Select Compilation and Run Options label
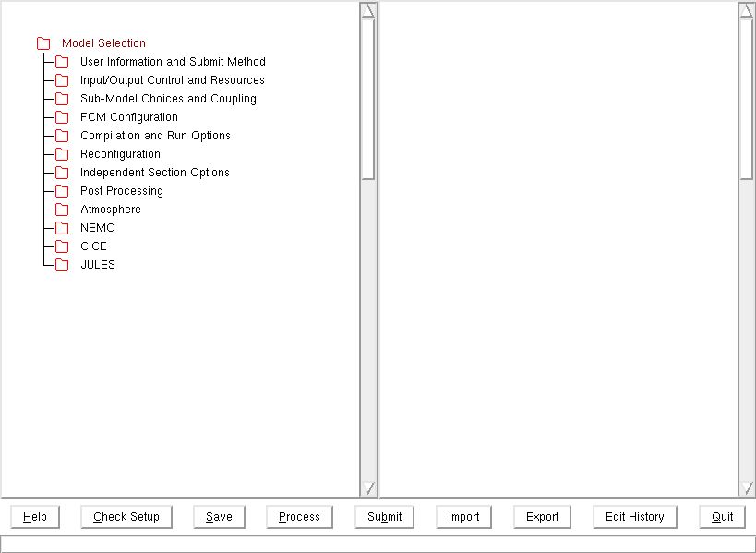This screenshot has width=756, height=553. (x=155, y=136)
